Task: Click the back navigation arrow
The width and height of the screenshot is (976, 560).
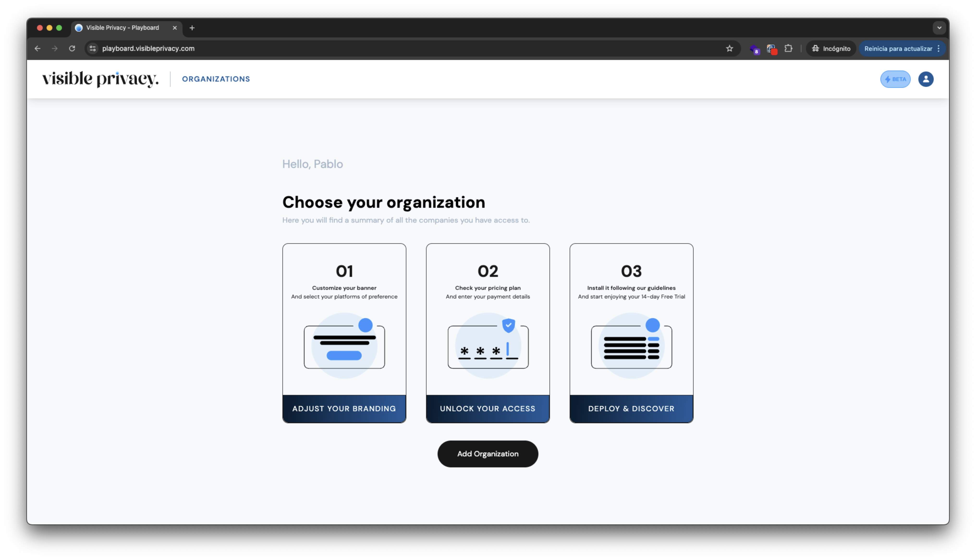Action: (37, 48)
